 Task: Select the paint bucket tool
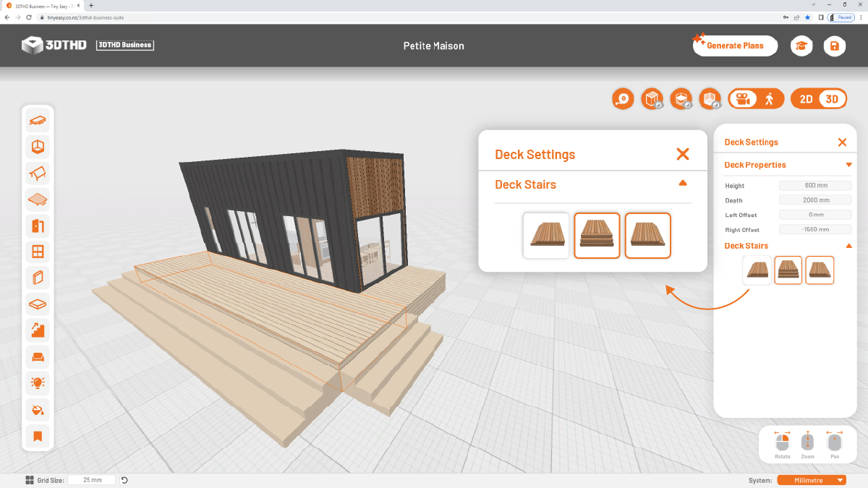tap(38, 409)
